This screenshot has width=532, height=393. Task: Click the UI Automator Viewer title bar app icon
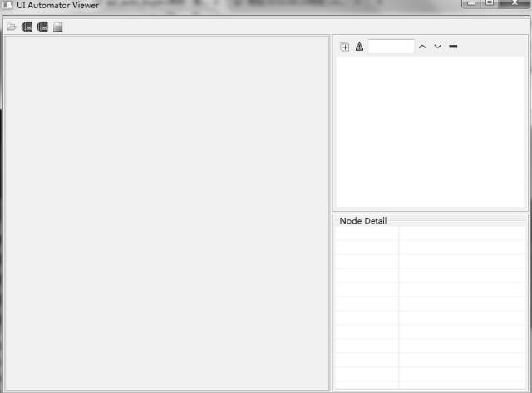tap(7, 5)
